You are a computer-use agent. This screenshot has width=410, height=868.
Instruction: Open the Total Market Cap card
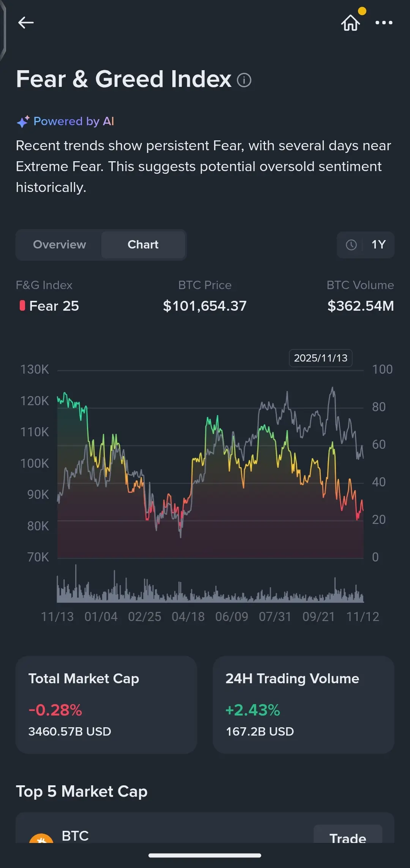click(106, 704)
